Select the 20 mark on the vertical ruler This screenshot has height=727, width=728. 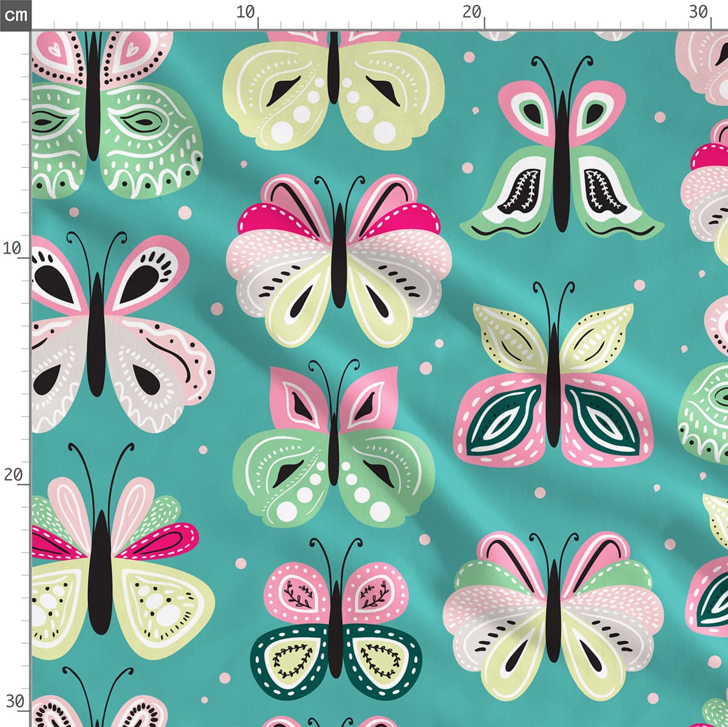pyautogui.click(x=13, y=475)
